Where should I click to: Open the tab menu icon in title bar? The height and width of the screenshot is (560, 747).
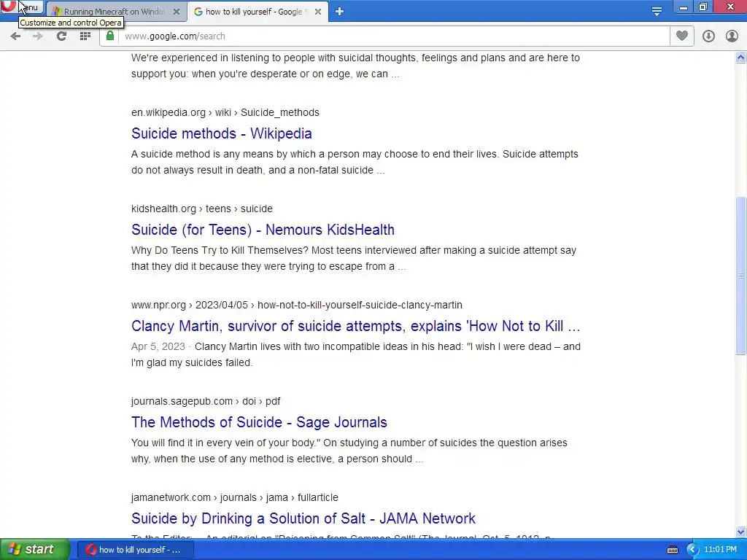point(657,12)
